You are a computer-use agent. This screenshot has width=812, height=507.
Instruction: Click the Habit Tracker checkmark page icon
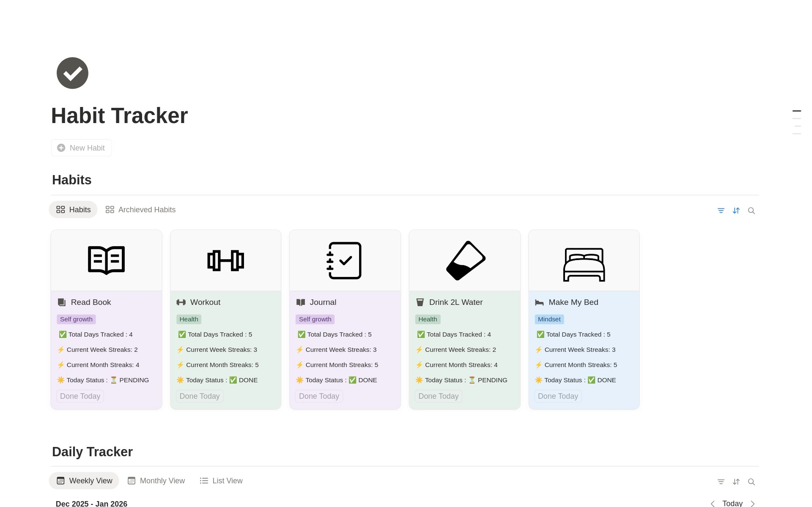(72, 73)
